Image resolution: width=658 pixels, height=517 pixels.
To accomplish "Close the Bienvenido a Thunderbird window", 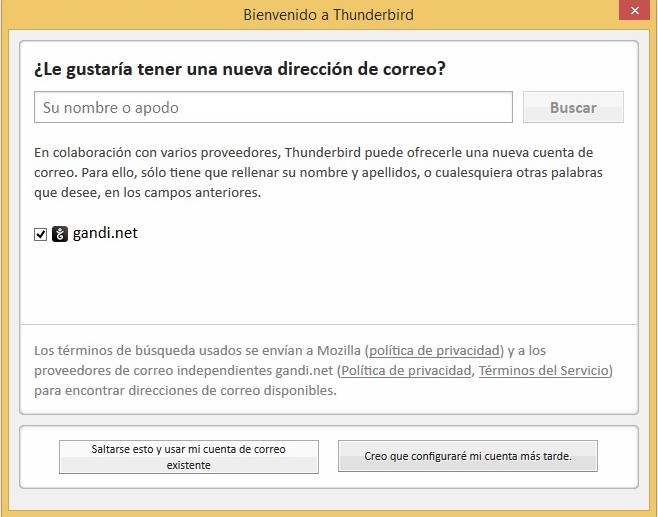I will pyautogui.click(x=629, y=14).
